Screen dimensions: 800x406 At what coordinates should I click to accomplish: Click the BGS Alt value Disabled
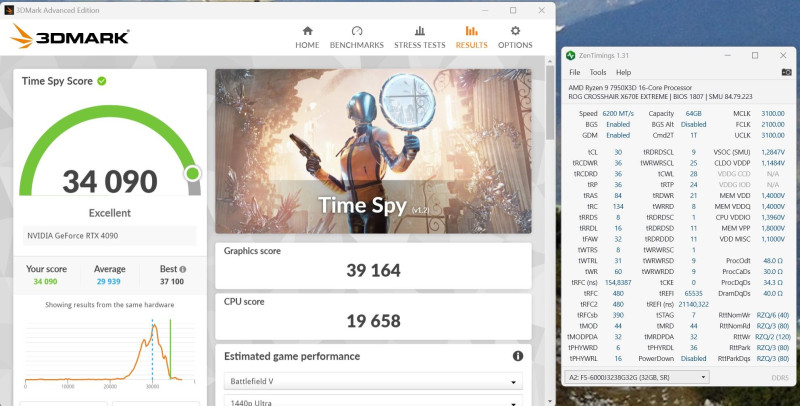coord(693,124)
